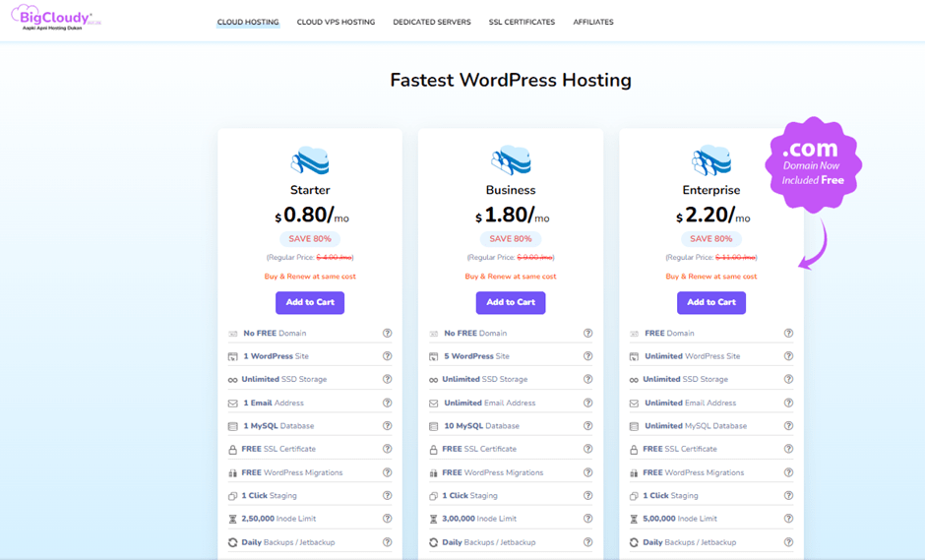Click Enterprise Unlimited MySQL Database text
The image size is (925, 560).
[696, 425]
